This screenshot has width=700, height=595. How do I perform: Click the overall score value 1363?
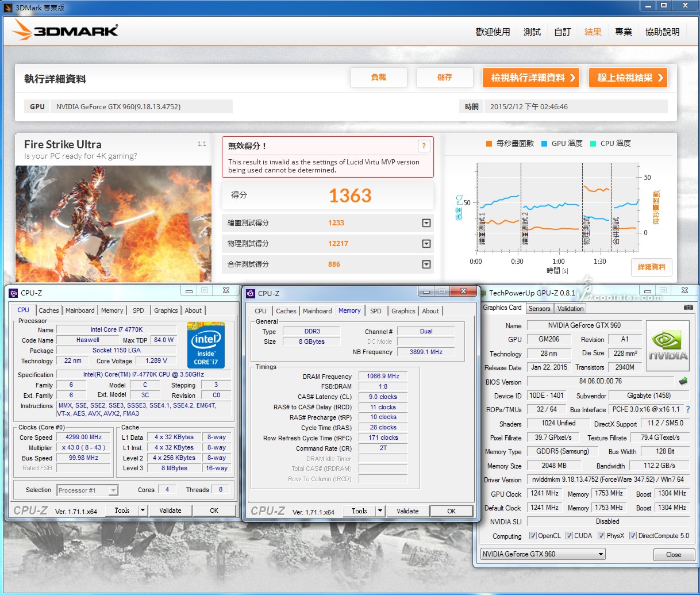pyautogui.click(x=350, y=195)
